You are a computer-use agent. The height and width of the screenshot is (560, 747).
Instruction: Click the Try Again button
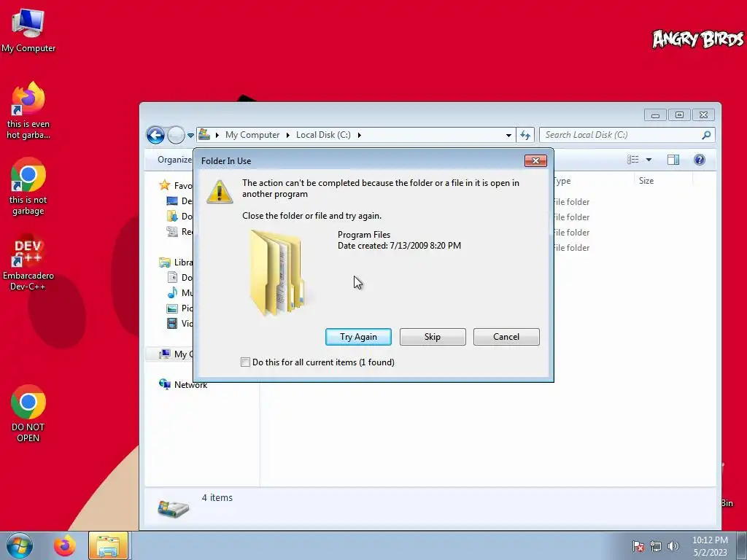click(358, 337)
